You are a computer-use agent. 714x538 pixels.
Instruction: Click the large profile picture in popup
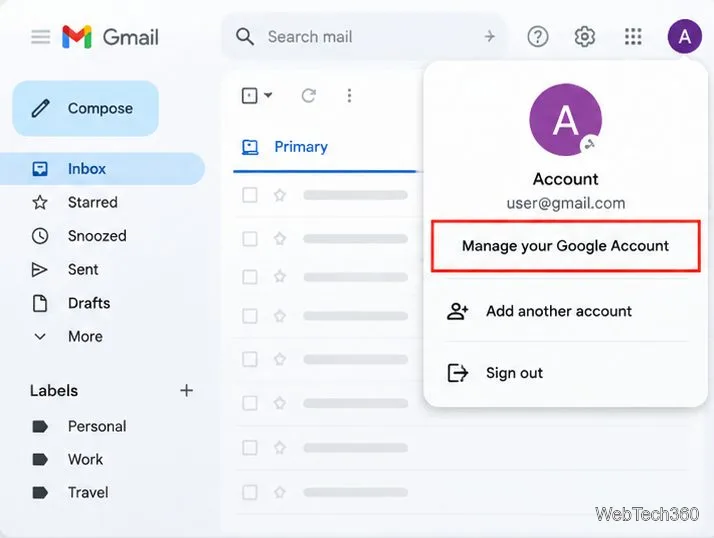566,120
